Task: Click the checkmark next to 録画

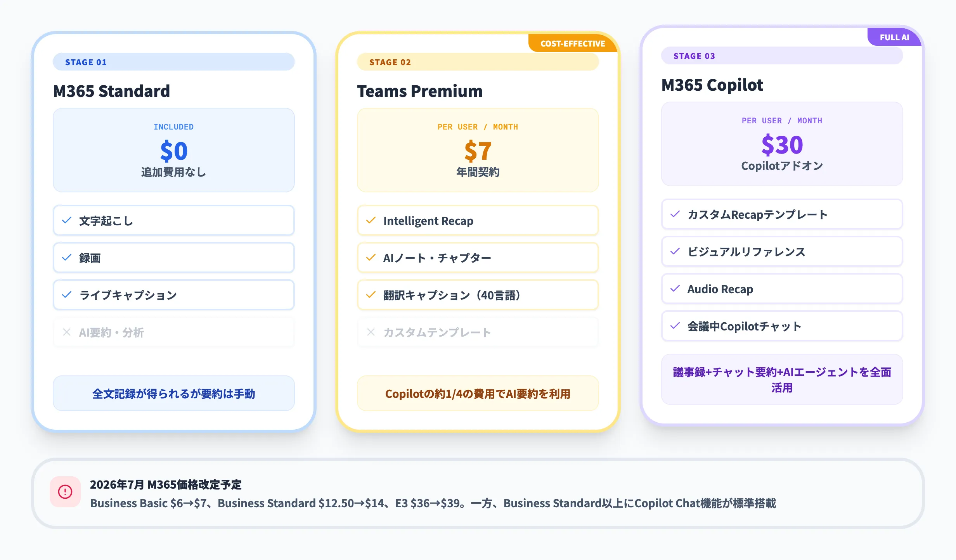Action: pyautogui.click(x=67, y=258)
